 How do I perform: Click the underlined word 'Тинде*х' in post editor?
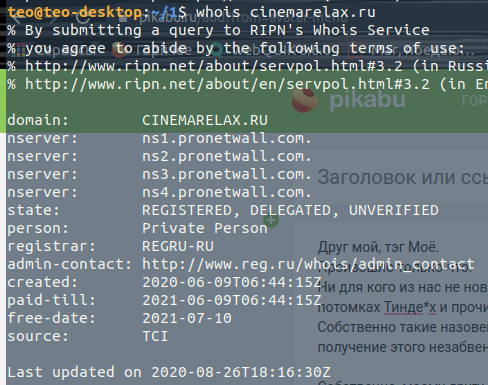point(410,307)
